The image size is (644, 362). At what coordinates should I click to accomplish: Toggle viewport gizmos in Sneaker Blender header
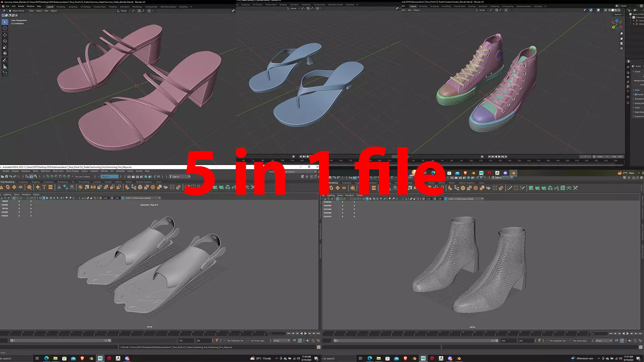pyautogui.click(x=591, y=10)
